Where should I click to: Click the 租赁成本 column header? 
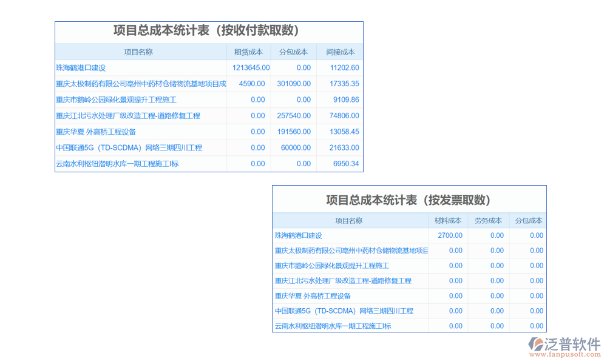[x=248, y=52]
